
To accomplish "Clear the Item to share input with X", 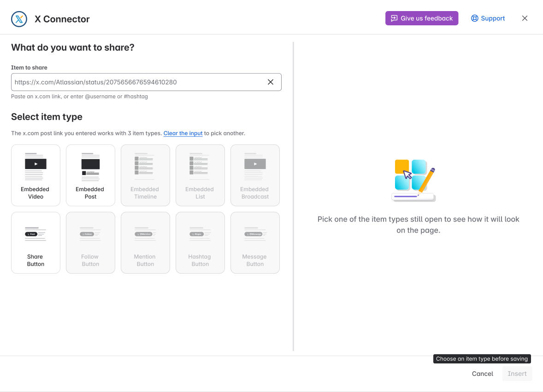I will click(271, 82).
